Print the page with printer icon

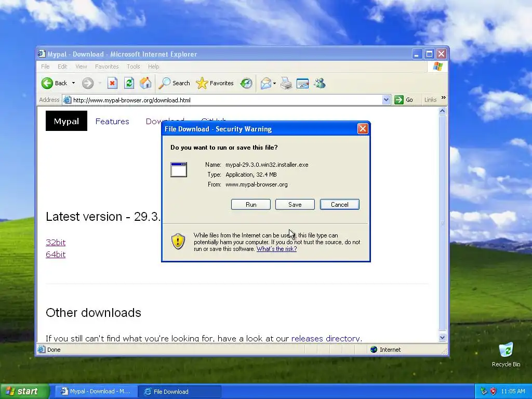click(286, 83)
